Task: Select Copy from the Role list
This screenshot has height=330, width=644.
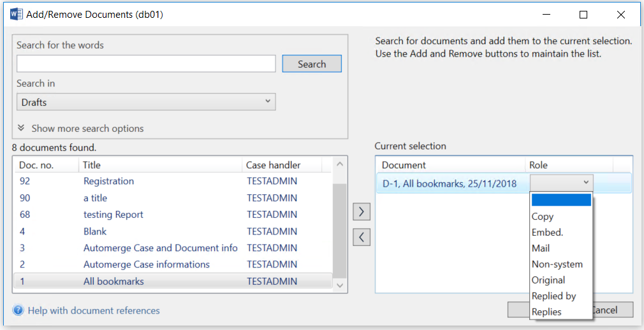Action: click(x=543, y=217)
